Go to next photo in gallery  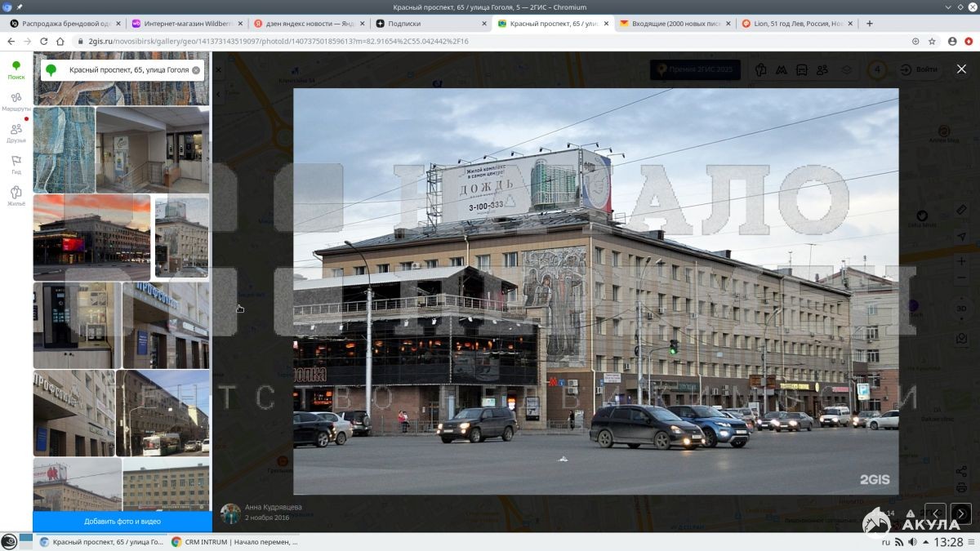(x=961, y=513)
